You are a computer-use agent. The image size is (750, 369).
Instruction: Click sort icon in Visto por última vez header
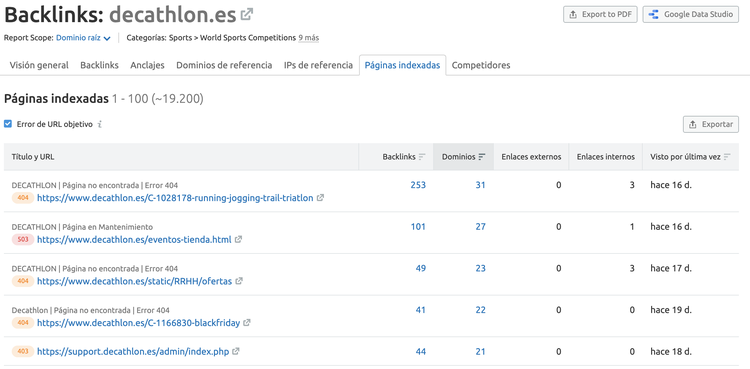727,157
